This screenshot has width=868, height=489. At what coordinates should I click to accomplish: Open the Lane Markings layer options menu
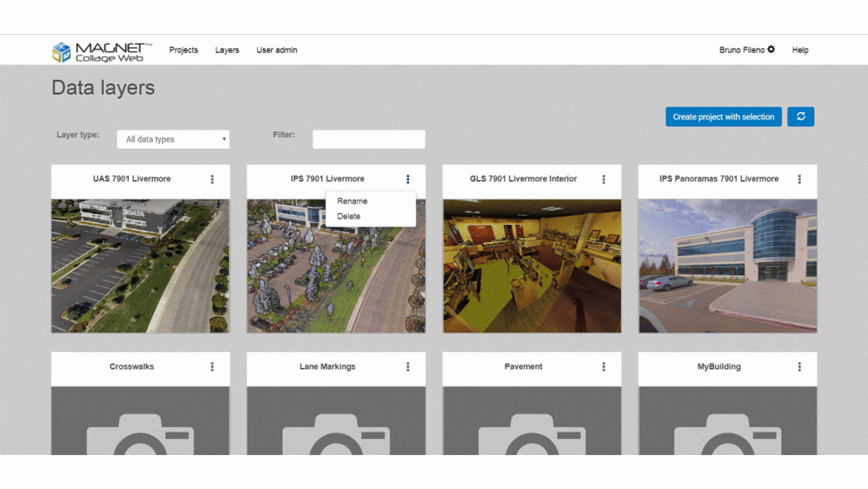point(408,366)
